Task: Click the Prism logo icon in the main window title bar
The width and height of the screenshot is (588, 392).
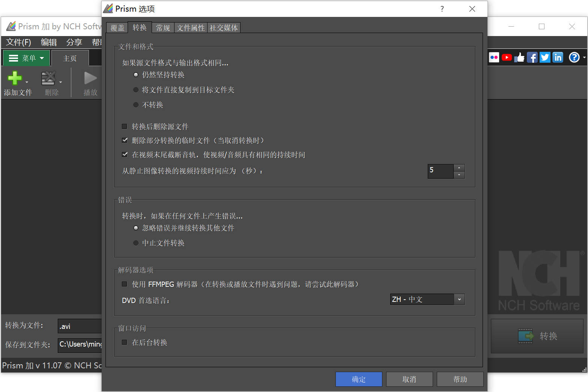Action: (x=11, y=26)
